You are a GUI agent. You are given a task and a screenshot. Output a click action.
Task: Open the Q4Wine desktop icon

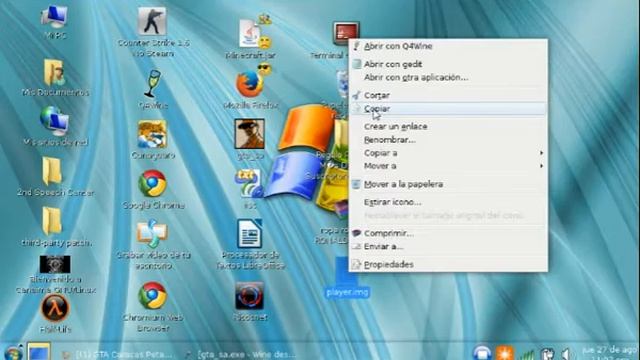click(153, 84)
